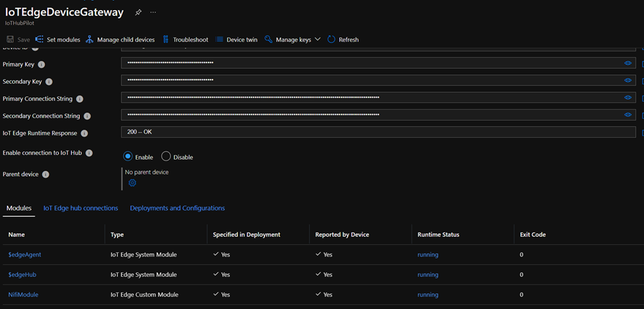Click Specified in Deployment column header
This screenshot has height=309, width=644.
(247, 235)
